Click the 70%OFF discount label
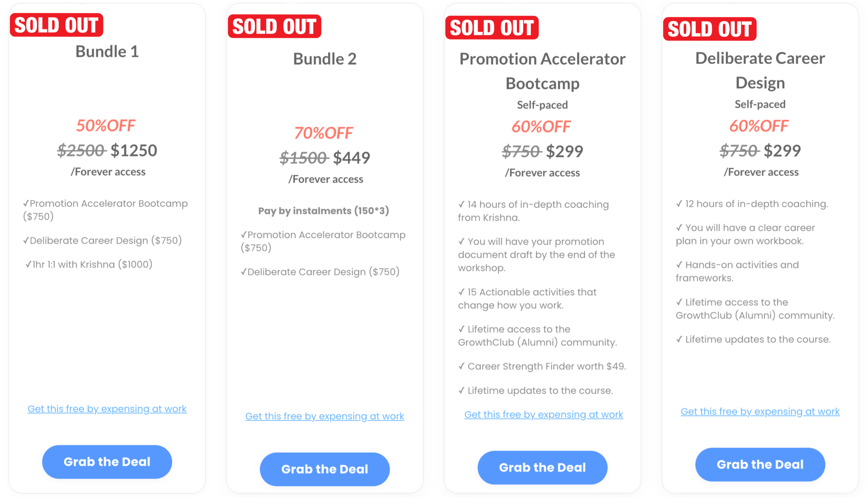 324,133
